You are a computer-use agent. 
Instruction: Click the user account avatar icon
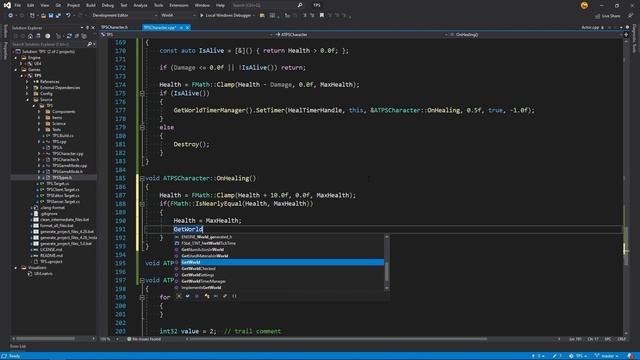[x=584, y=5]
